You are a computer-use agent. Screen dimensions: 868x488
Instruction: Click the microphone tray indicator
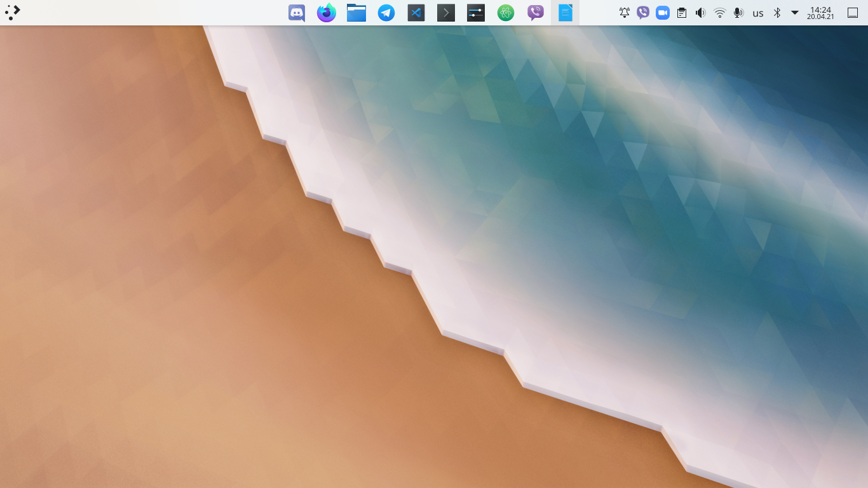738,13
